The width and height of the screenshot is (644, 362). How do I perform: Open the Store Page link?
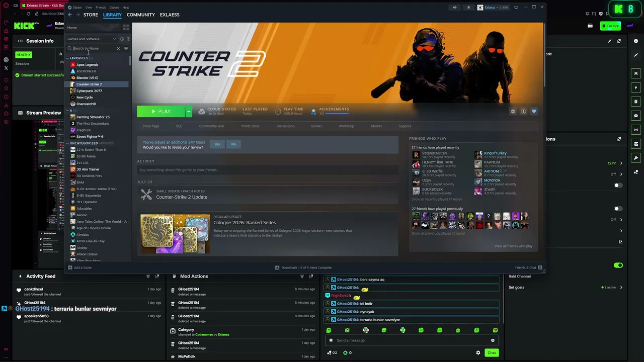click(151, 126)
